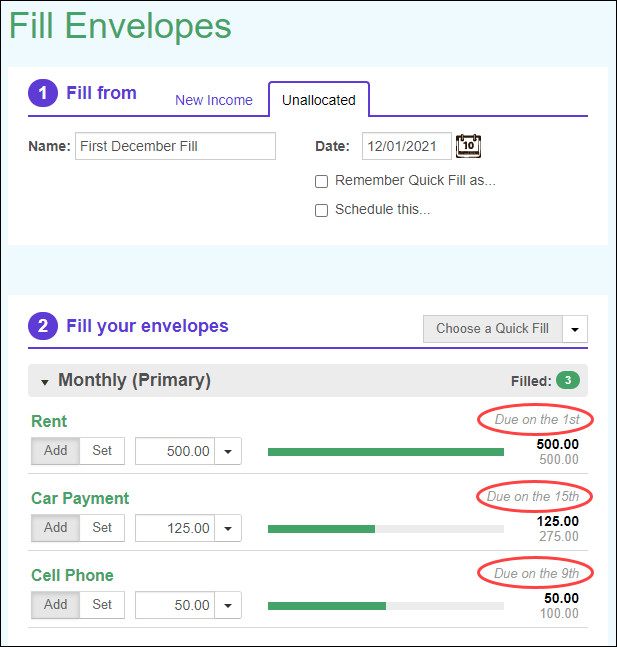This screenshot has width=617, height=647.
Task: Switch to the New Income tab
Action: pyautogui.click(x=214, y=100)
